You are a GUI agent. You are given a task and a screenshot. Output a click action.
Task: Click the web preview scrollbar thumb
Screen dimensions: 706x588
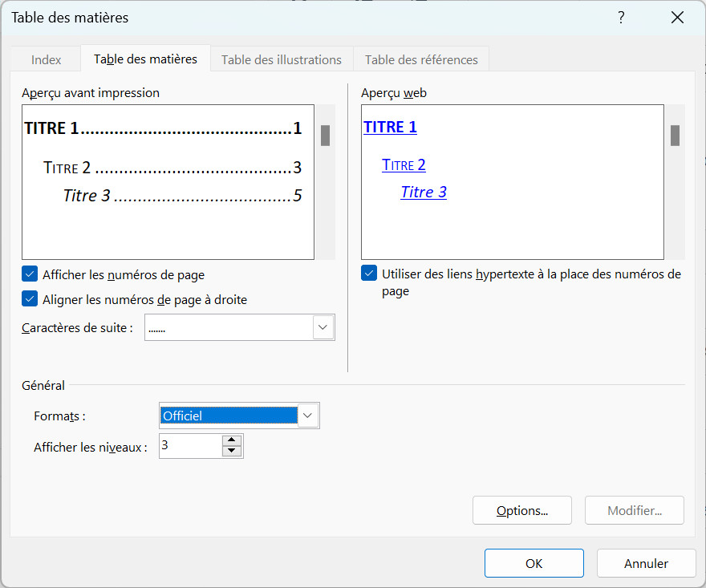pos(676,136)
